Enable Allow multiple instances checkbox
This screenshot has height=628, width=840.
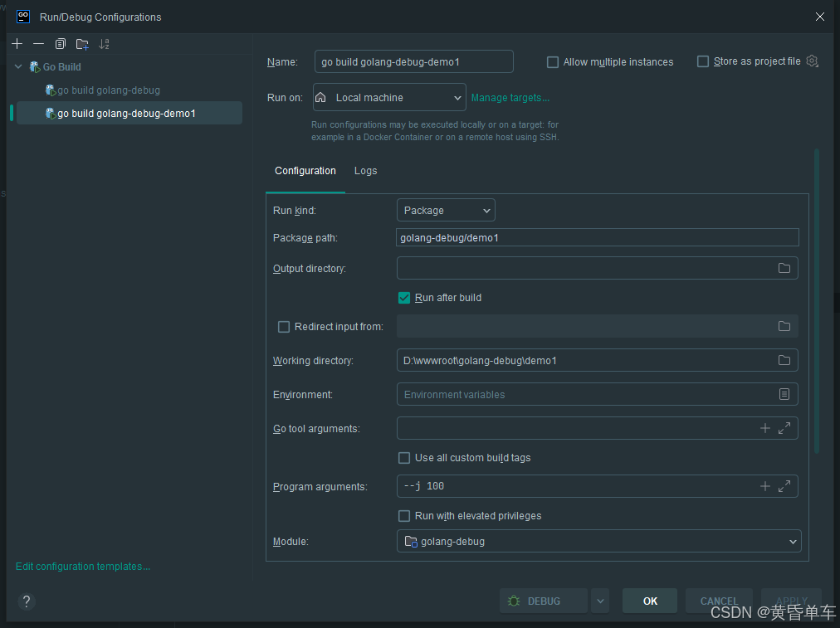(x=553, y=62)
